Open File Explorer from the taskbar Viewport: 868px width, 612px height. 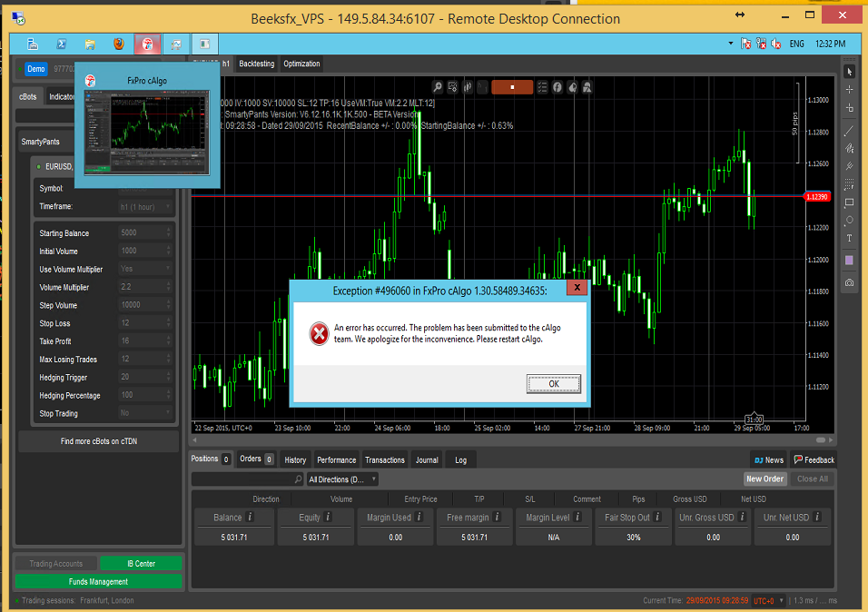click(x=90, y=44)
